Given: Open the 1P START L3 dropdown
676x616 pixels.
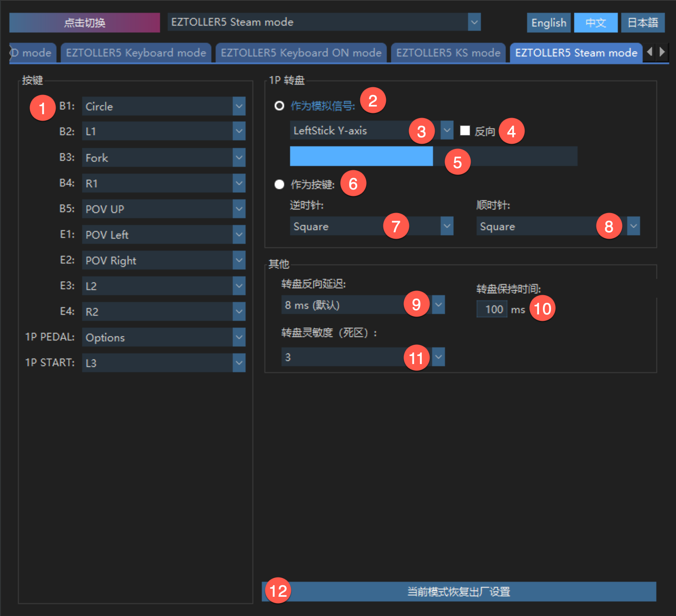Looking at the screenshot, I should click(164, 363).
